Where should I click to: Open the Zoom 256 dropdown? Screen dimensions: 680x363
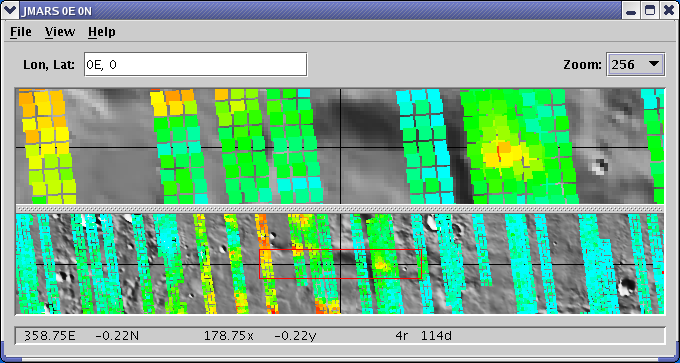[636, 65]
